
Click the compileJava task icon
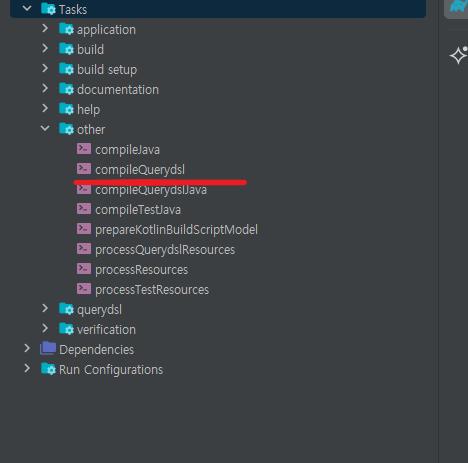pyautogui.click(x=84, y=149)
